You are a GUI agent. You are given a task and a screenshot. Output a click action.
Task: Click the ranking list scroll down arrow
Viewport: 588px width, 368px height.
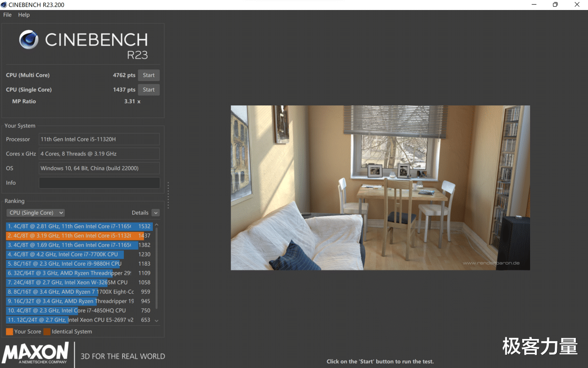click(157, 321)
